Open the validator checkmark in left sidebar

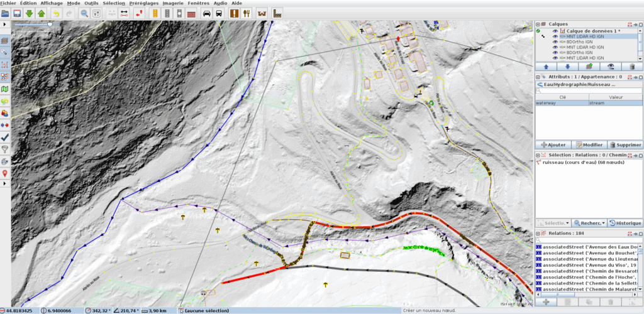tap(5, 136)
